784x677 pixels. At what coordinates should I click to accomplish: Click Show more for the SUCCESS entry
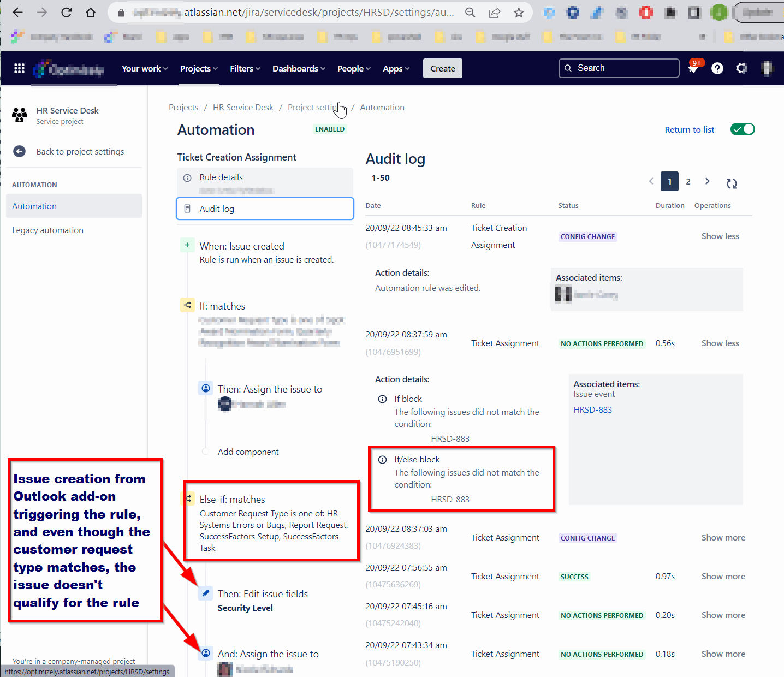click(723, 576)
